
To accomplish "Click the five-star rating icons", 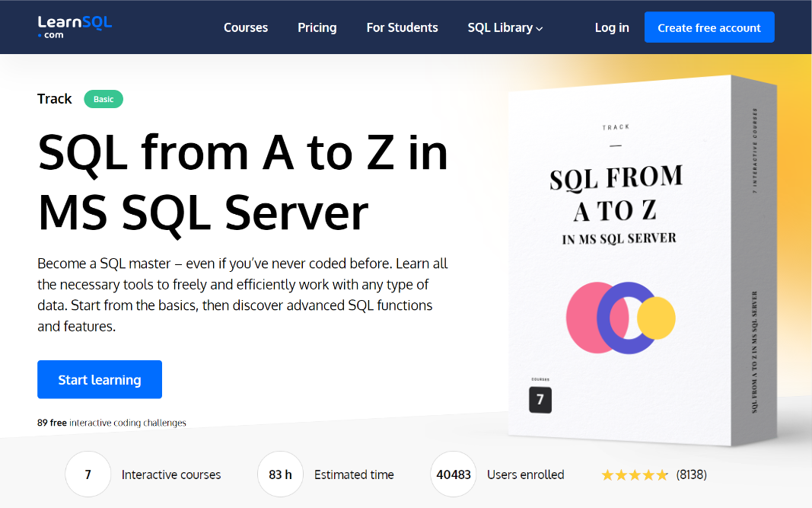I will pos(635,474).
